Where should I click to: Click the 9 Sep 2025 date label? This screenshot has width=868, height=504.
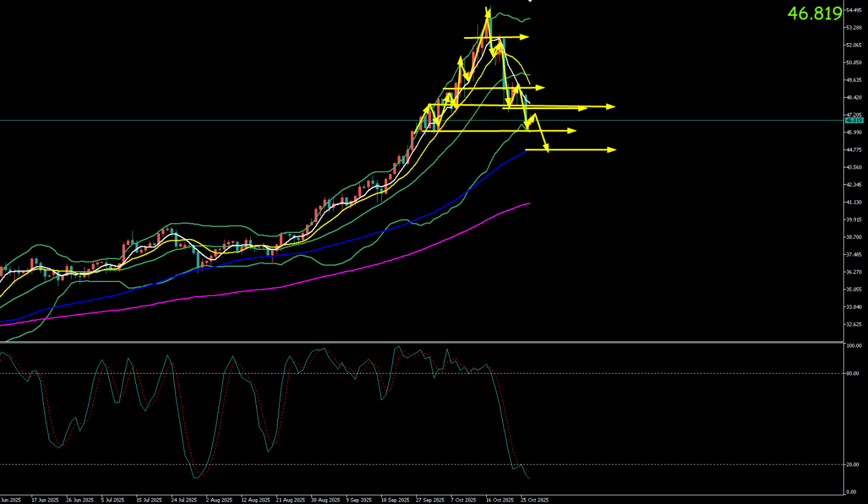click(x=359, y=500)
